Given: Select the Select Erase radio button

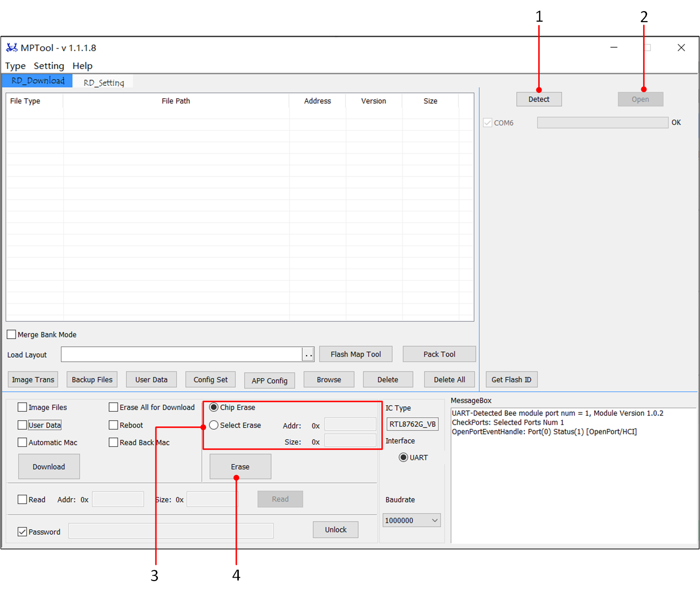Looking at the screenshot, I should (x=214, y=425).
